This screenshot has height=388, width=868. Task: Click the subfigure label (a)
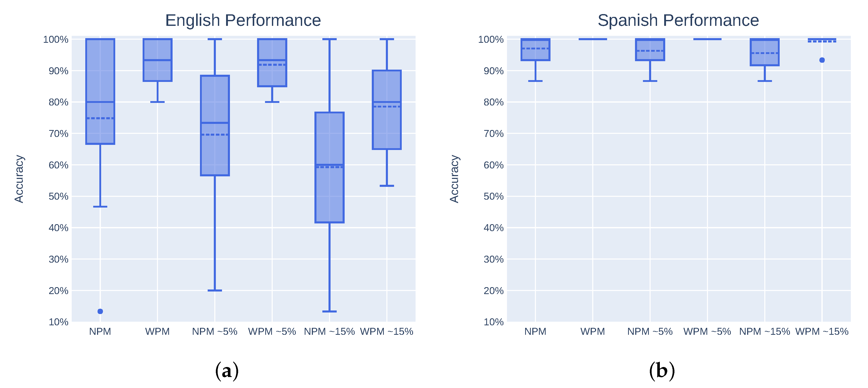coord(227,371)
